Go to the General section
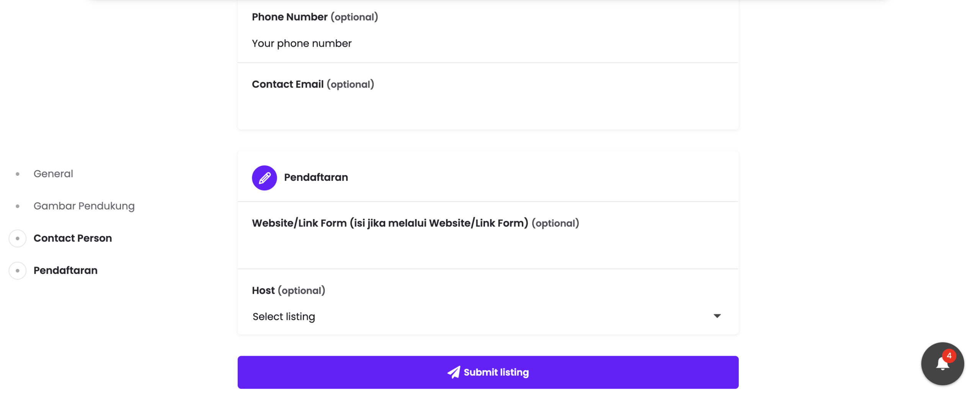980x396 pixels. 53,174
